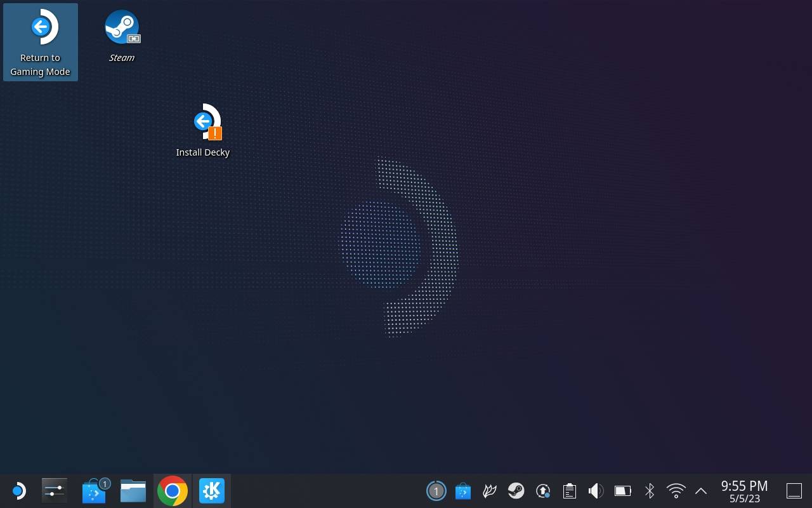
Task: Click the Show Desktop button
Action: pyautogui.click(x=794, y=491)
